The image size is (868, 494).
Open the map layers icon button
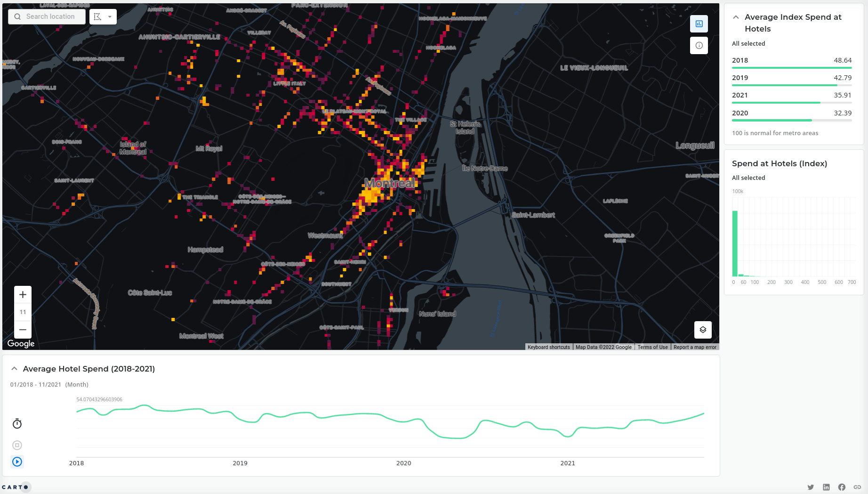[703, 330]
